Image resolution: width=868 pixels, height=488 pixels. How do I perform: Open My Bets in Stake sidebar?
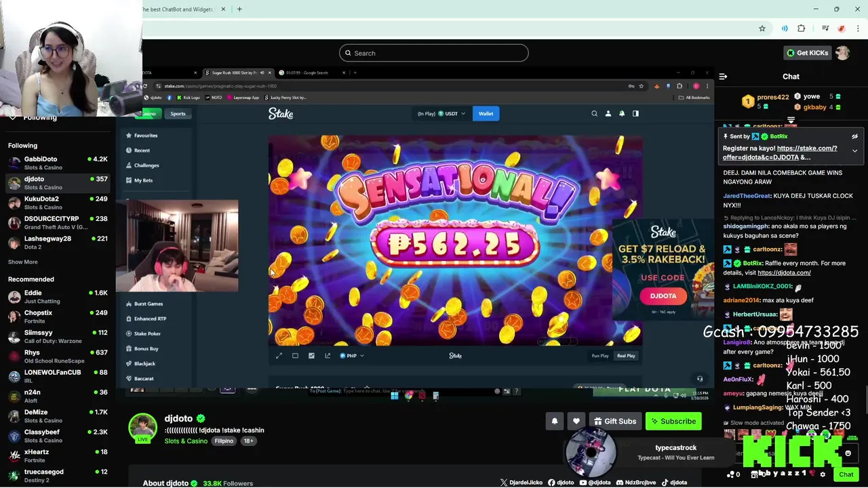click(140, 180)
